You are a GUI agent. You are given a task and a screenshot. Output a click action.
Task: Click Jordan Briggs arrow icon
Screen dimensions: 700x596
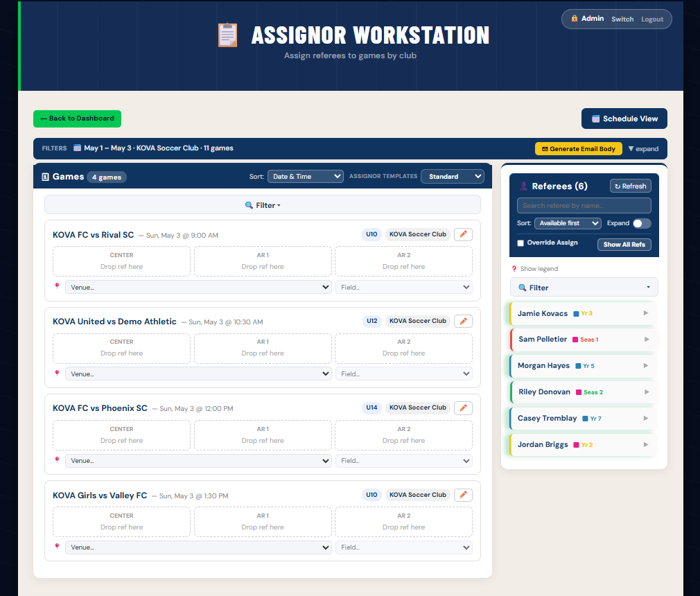click(x=645, y=445)
